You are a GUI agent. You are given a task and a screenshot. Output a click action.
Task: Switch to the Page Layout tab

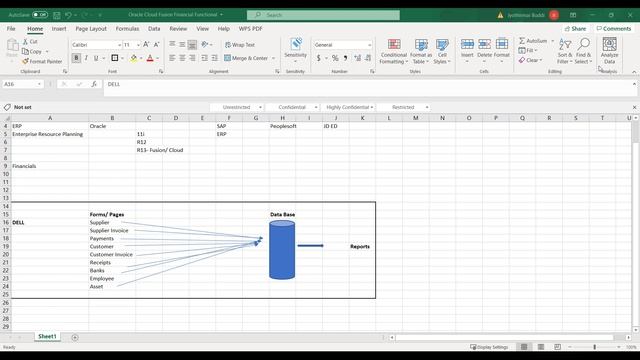[x=91, y=29]
